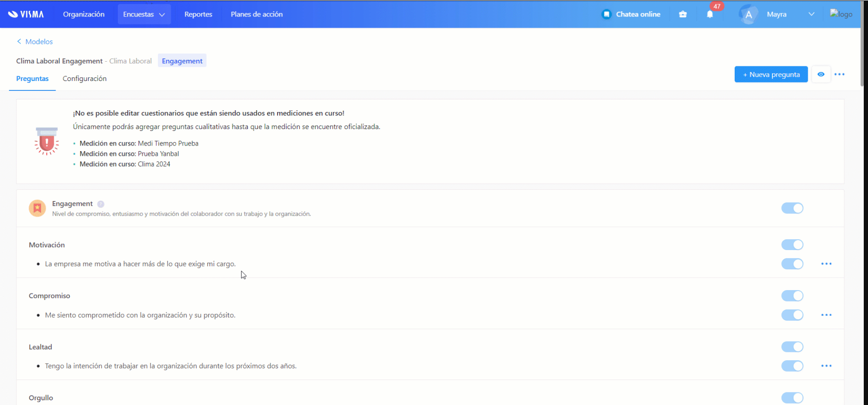Toggle the 'La empresa me motiva' question switch
Screen dimensions: 868x405
point(792,264)
